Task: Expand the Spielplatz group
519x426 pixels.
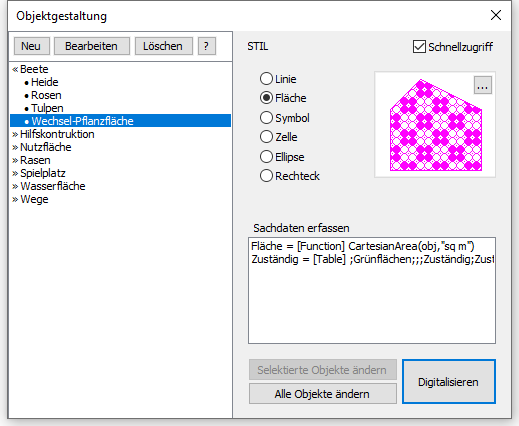Action: point(15,173)
